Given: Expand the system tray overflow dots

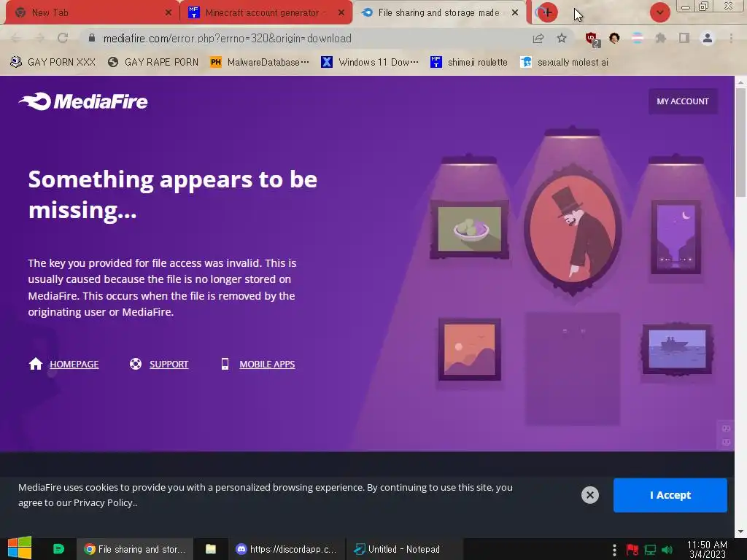Looking at the screenshot, I should 614,550.
